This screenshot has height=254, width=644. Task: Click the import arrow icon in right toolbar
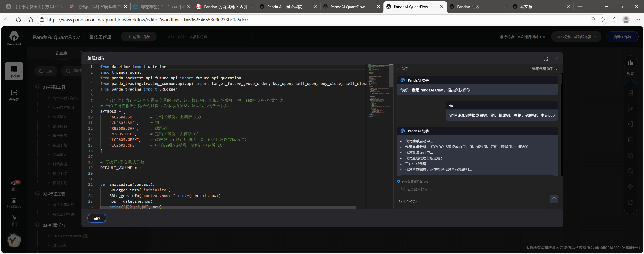630,124
